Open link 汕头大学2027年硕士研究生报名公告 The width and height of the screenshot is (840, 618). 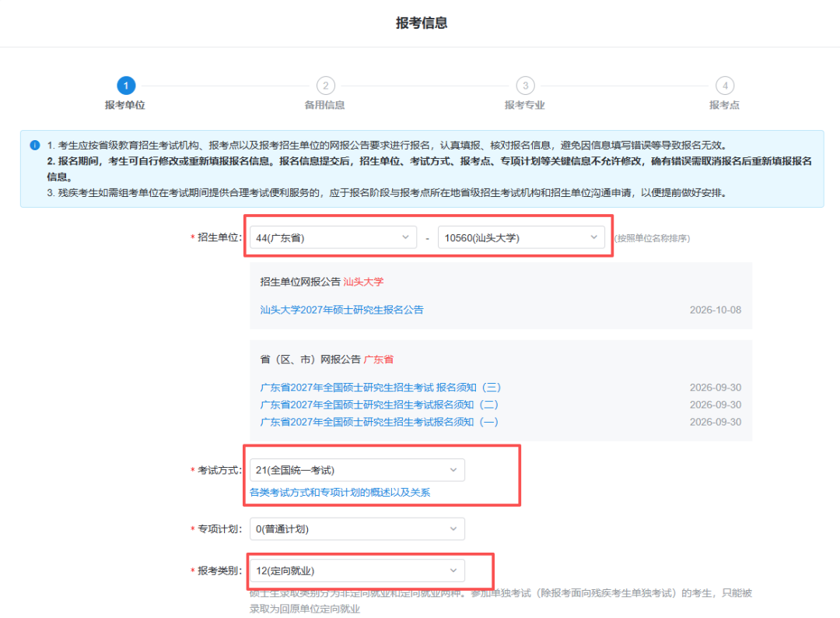(x=341, y=310)
